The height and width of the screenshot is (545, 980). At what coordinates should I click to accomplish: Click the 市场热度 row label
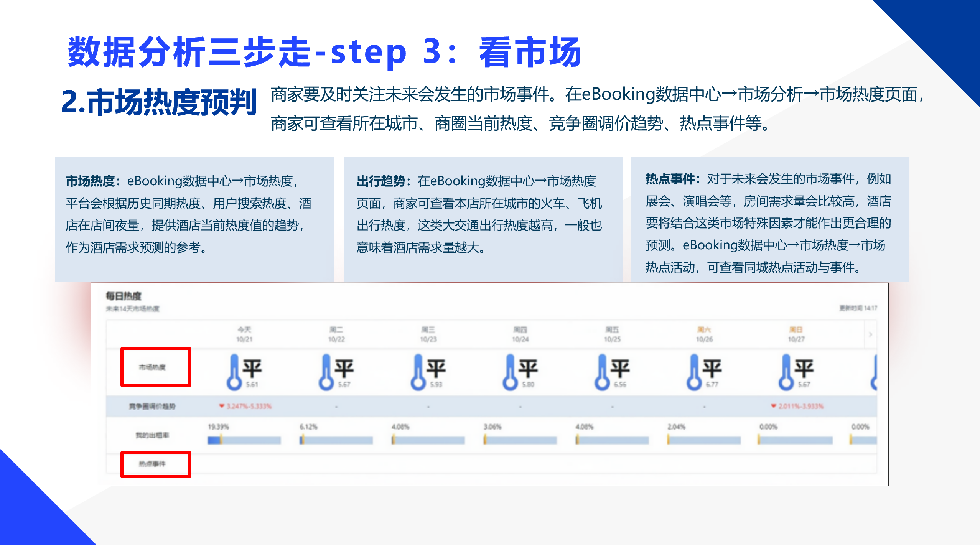point(152,367)
